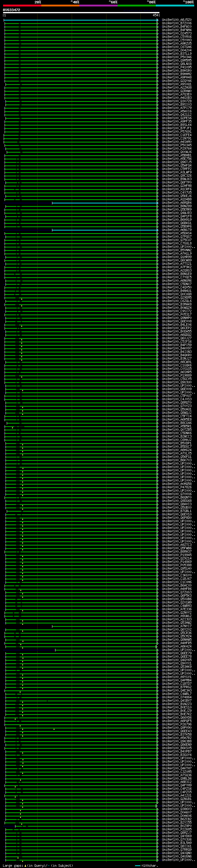Click hit UniRef100_B5VNN2
The height and width of the screenshot is (868, 197).
(177, 250)
